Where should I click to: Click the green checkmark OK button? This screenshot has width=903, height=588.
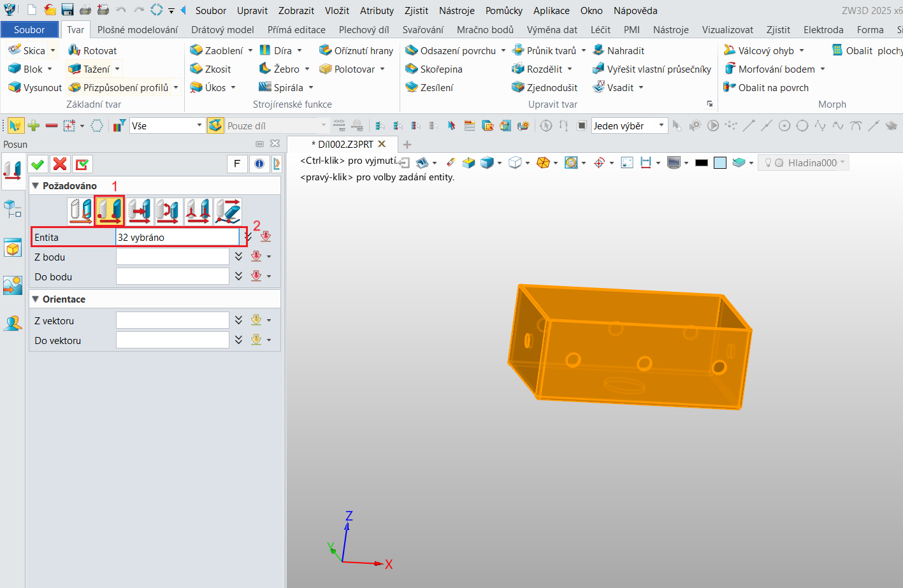click(38, 164)
